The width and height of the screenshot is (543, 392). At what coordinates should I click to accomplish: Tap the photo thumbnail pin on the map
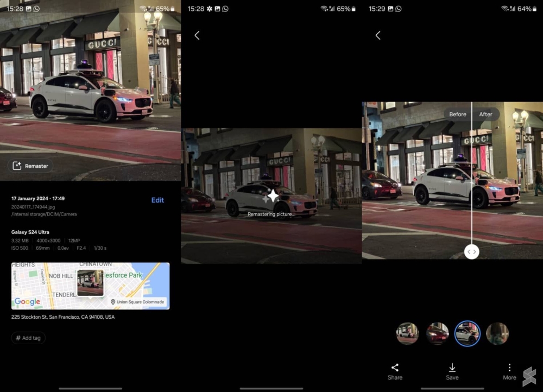pyautogui.click(x=90, y=283)
